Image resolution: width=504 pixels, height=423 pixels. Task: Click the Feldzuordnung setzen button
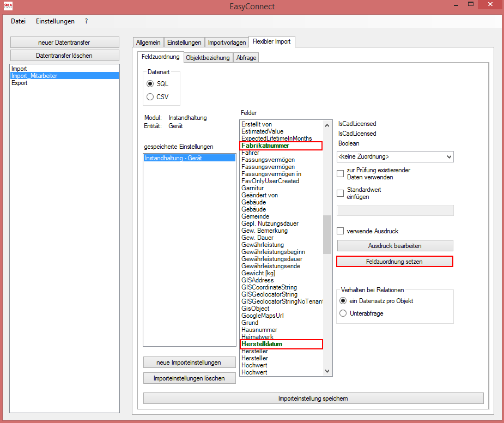point(394,261)
